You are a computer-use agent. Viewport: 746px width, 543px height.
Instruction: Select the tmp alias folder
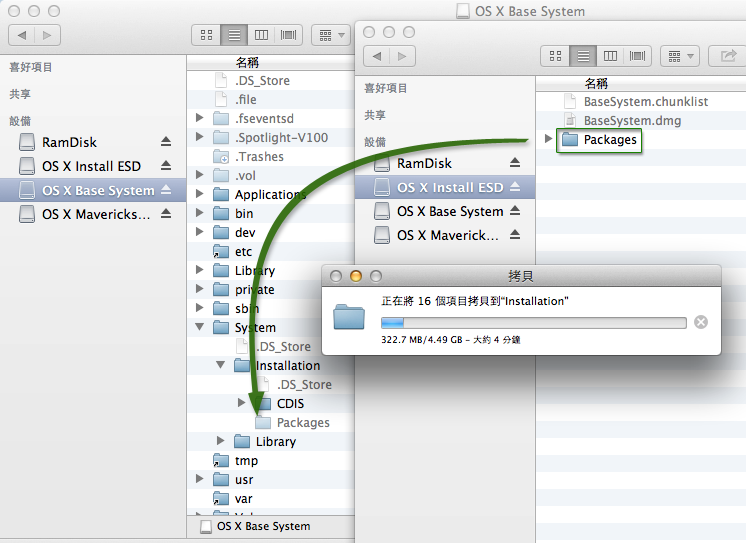(x=271, y=461)
